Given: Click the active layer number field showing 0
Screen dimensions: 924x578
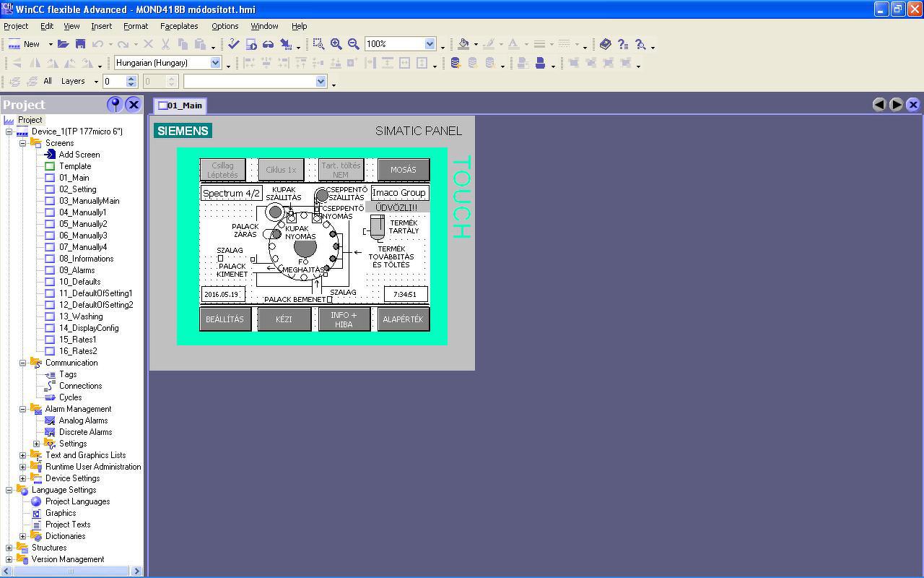Looking at the screenshot, I should 114,82.
